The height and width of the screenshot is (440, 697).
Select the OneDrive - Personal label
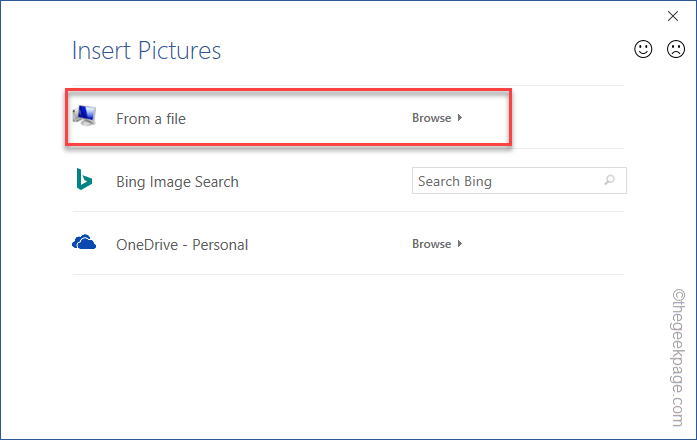[182, 245]
